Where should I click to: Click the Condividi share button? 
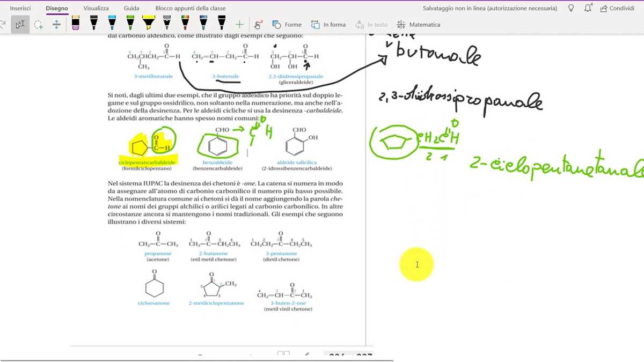pyautogui.click(x=617, y=8)
